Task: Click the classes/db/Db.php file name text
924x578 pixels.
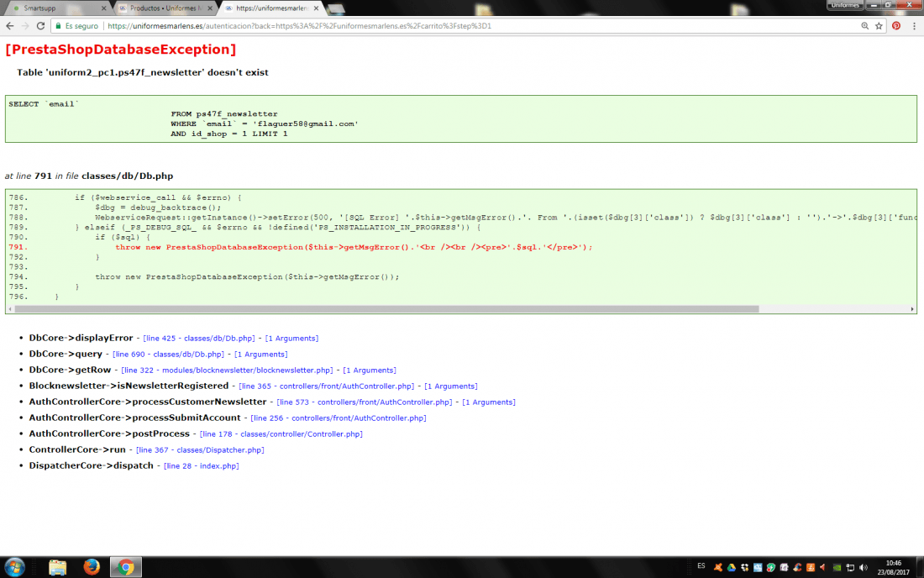Action: click(128, 176)
